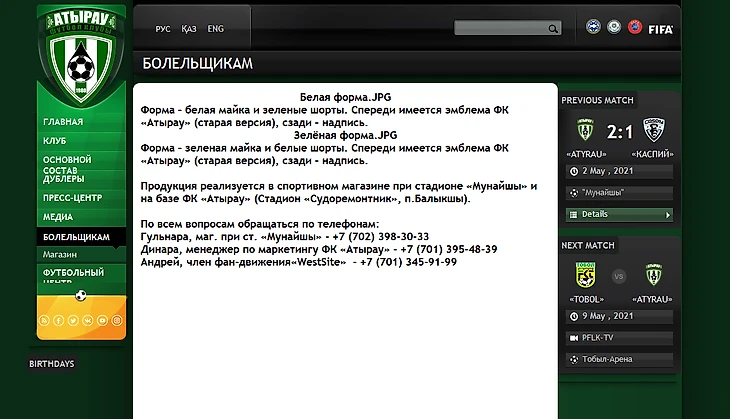Open the МЕДИА menu item
The width and height of the screenshot is (730, 419).
[x=58, y=217]
